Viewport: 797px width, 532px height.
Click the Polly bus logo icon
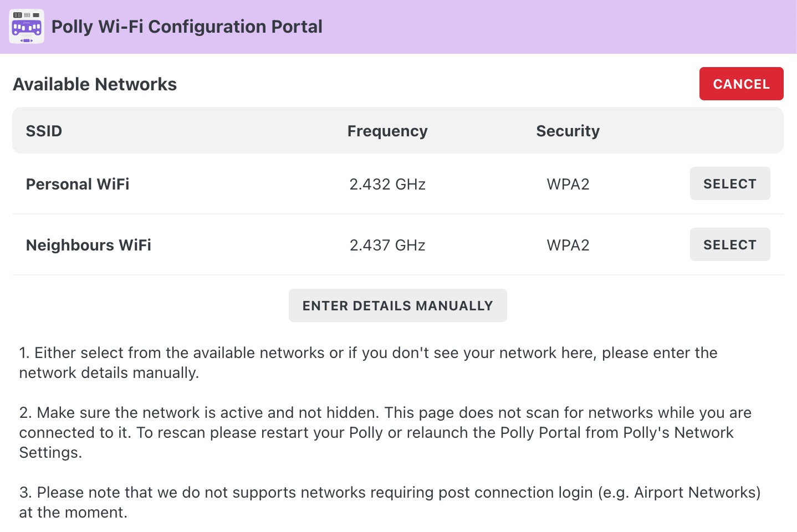tap(27, 27)
